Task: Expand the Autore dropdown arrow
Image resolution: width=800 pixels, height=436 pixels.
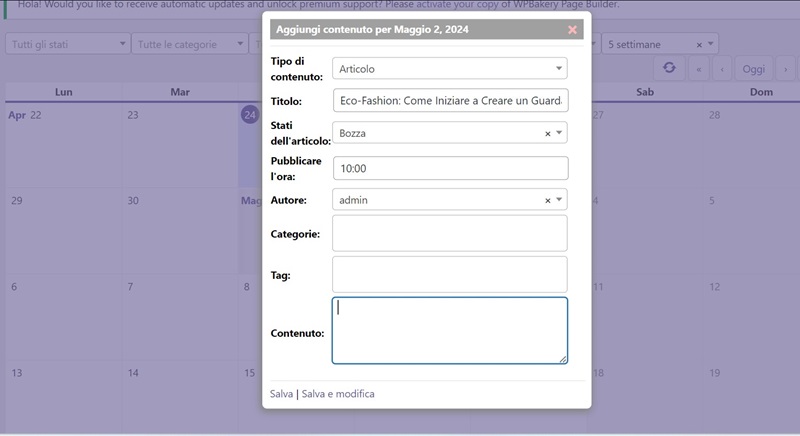Action: [x=559, y=200]
